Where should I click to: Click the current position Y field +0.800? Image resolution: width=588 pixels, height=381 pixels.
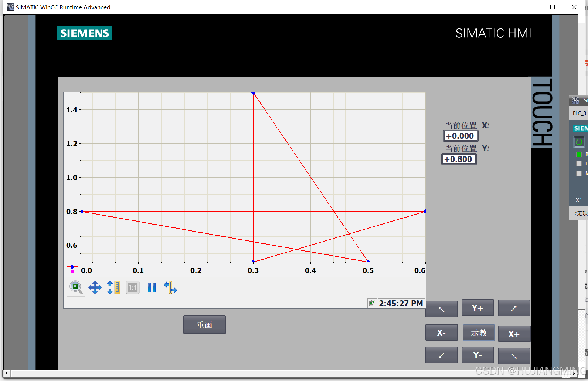pos(459,159)
